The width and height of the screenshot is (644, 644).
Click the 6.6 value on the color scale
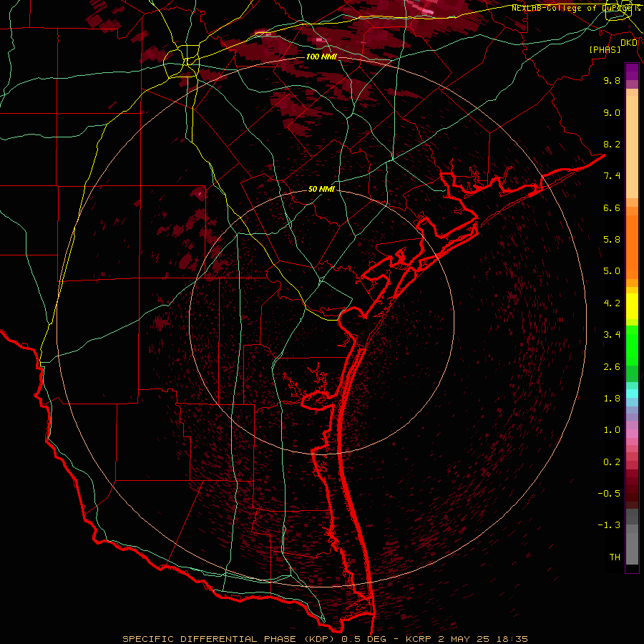pyautogui.click(x=612, y=208)
